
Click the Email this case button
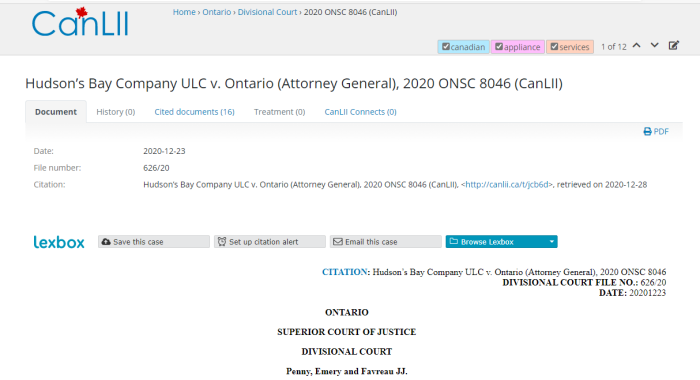[x=386, y=242]
